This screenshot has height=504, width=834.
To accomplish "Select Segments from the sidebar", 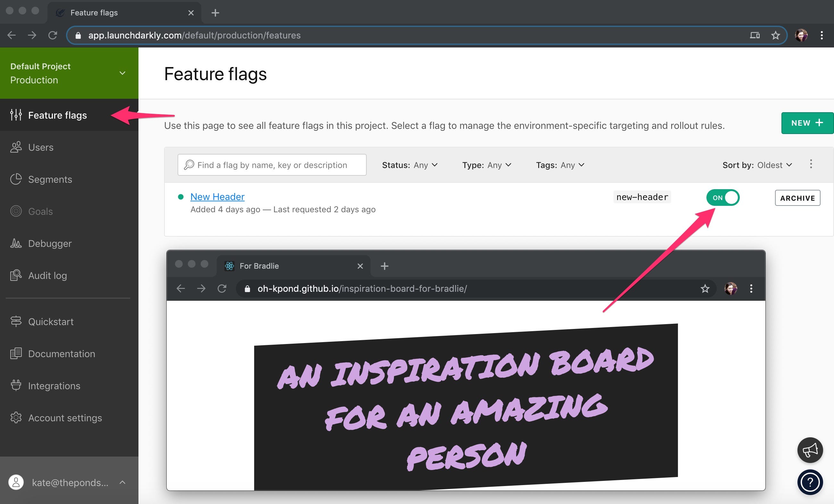I will [x=50, y=179].
